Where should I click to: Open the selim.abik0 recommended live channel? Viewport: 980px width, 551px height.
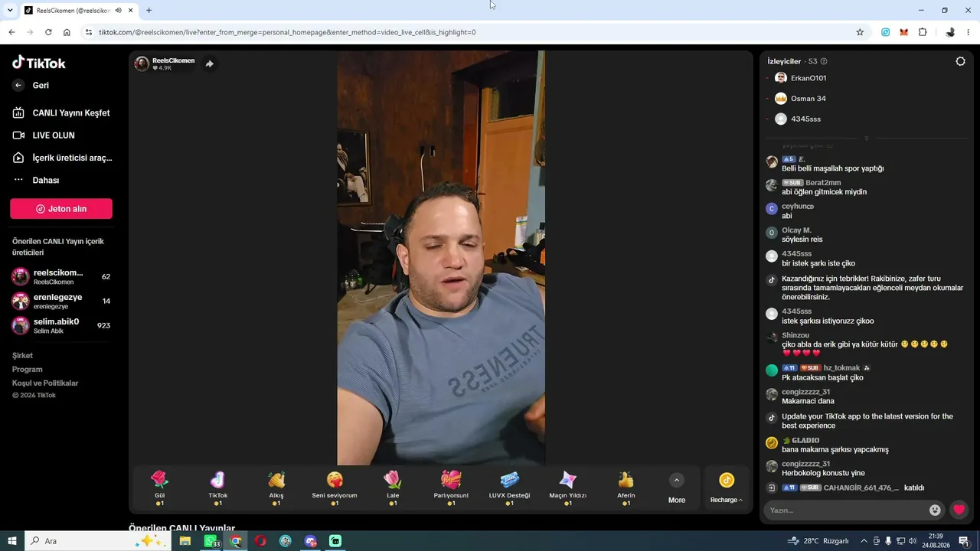[61, 325]
